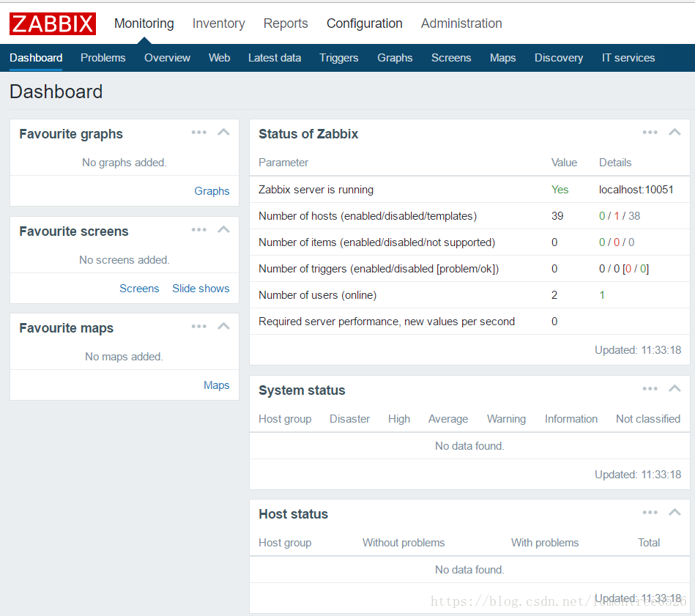Collapse the Favourite screens widget

click(x=224, y=229)
